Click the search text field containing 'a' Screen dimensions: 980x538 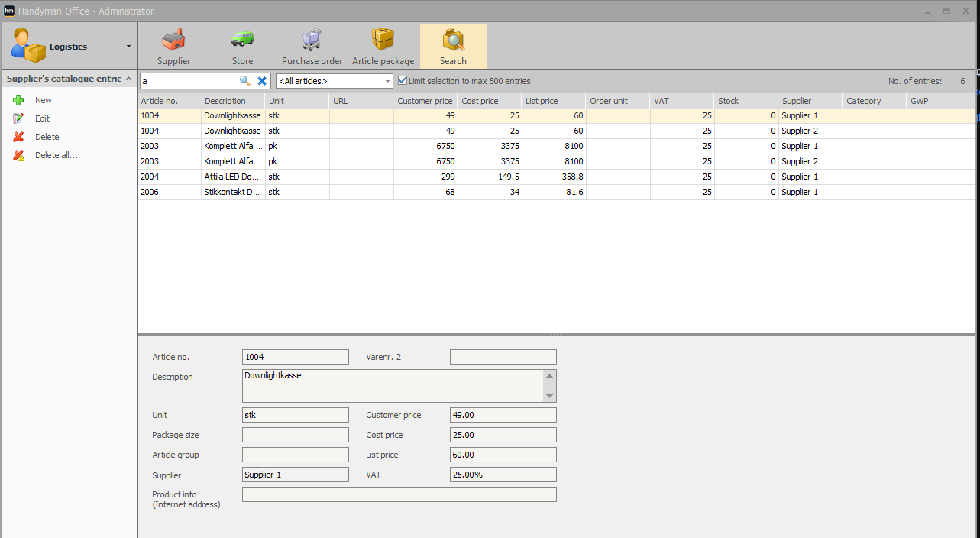pos(189,80)
